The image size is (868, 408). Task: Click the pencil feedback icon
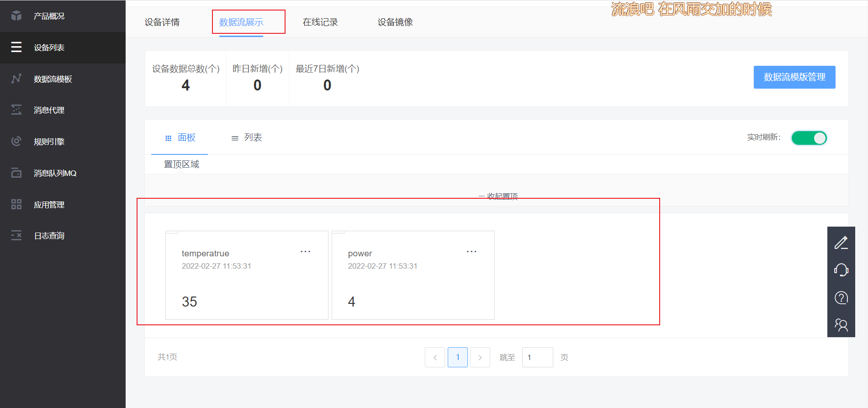coord(841,243)
